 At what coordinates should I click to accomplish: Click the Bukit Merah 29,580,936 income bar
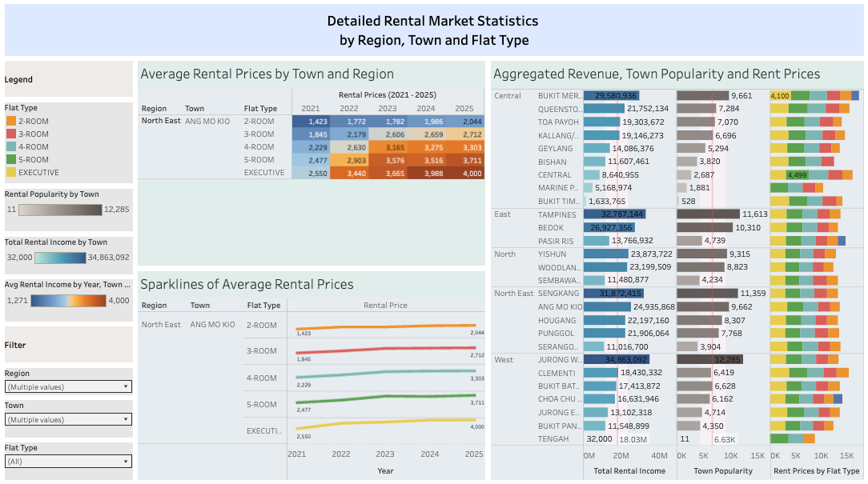611,95
